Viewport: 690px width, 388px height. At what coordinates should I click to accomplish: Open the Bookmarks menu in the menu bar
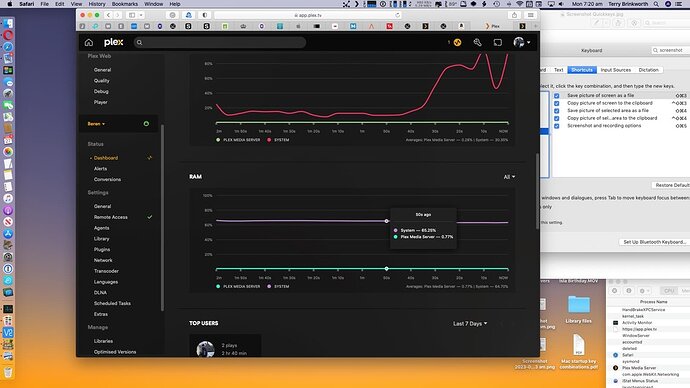(x=125, y=4)
